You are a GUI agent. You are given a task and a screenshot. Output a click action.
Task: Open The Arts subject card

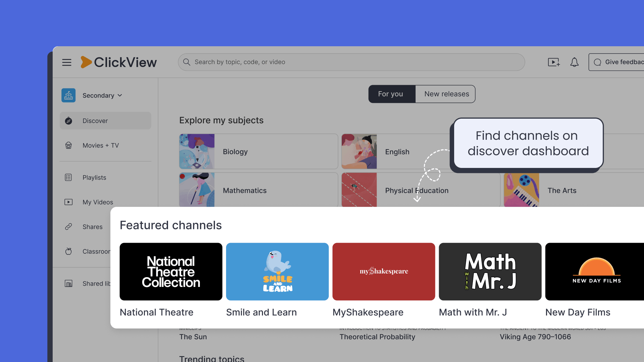[574, 190]
